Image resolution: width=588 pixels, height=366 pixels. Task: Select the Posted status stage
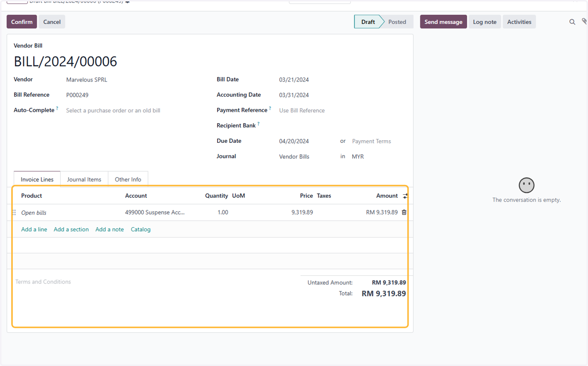[x=397, y=22]
